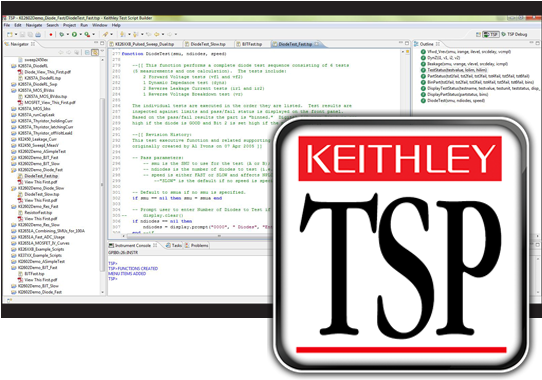
Task: Click the Print icon in the toolbar
Action: 38,34
